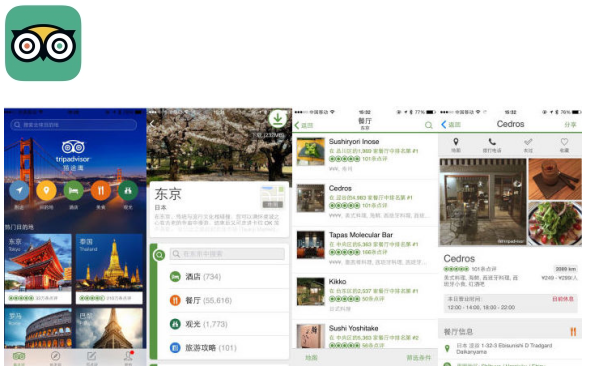Tap Cedros green rating bubbles on detail page
The height and width of the screenshot is (387, 590).
pos(456,269)
